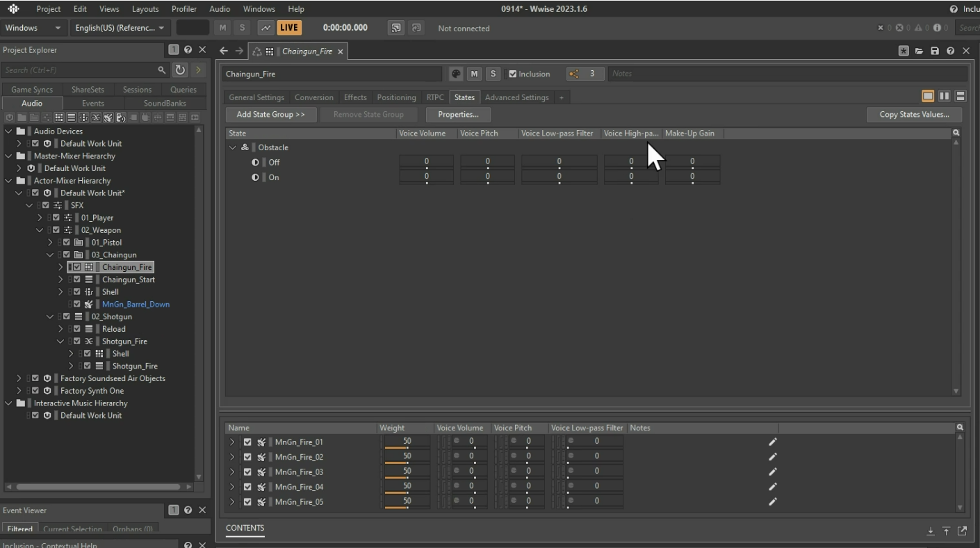Toggle the 01_Pistol inclusion checkbox in the tree
Screen dimensions: 980x548
67,243
